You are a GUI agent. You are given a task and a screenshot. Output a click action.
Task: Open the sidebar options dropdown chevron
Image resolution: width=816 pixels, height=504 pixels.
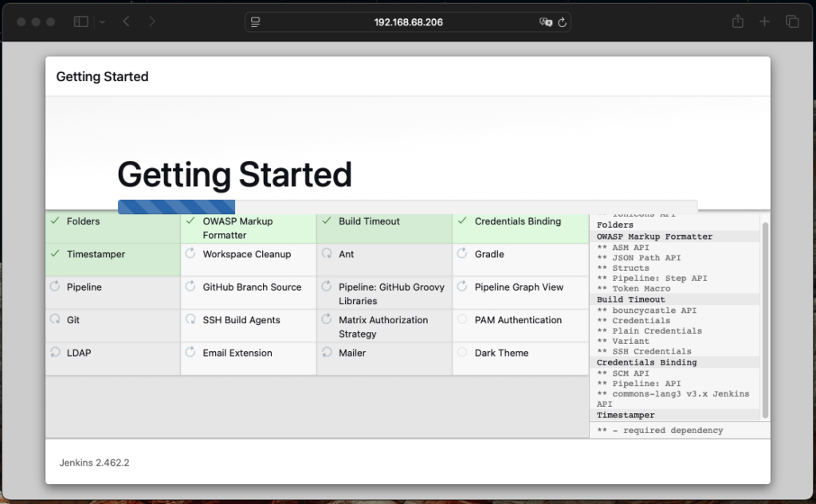coord(102,21)
